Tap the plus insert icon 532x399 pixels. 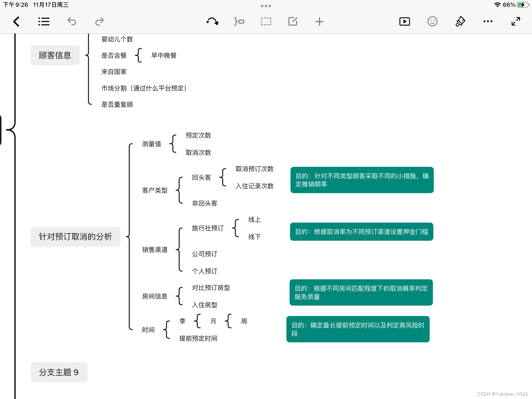coord(319,22)
